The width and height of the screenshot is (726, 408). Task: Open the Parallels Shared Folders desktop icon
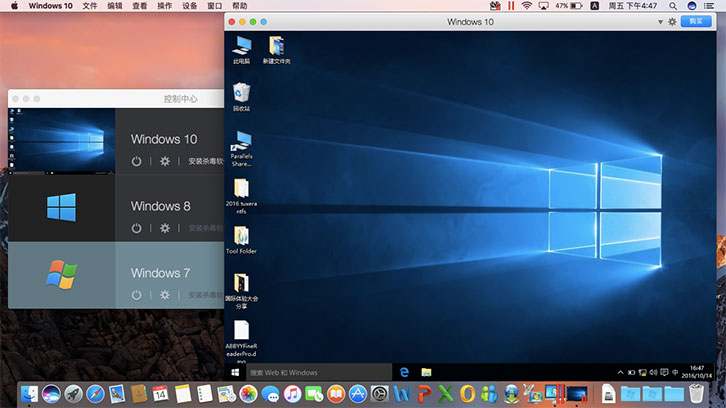[x=241, y=141]
